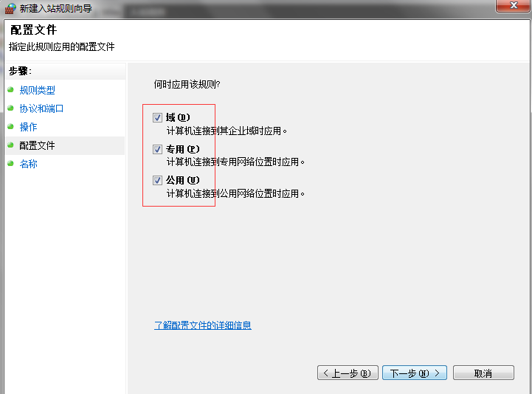Click the 步骤: label
The height and width of the screenshot is (394, 532).
point(20,71)
